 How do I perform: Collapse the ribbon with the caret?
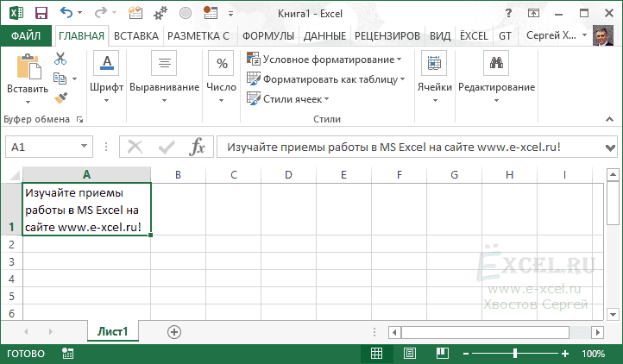point(609,119)
